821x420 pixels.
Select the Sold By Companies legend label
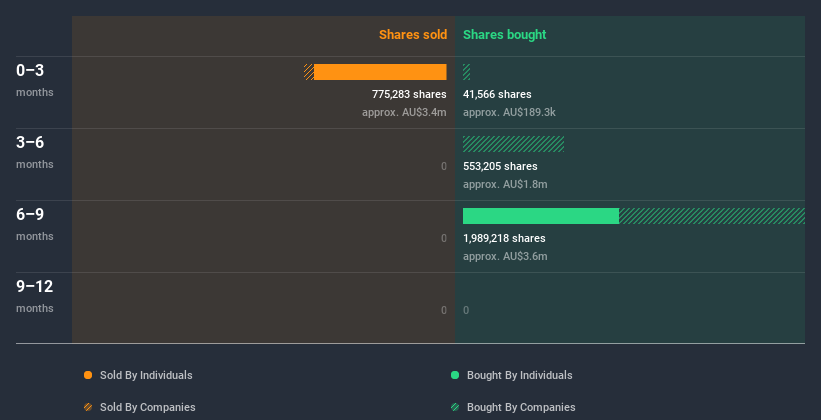(x=148, y=407)
